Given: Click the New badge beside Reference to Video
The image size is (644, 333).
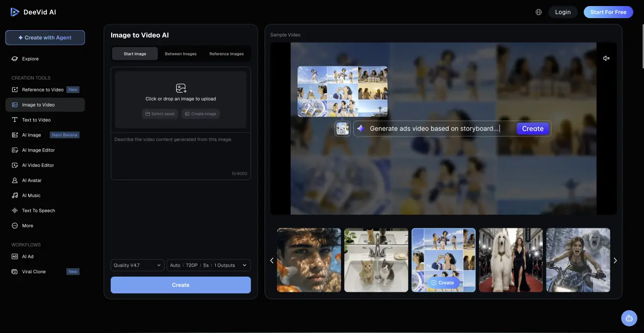Looking at the screenshot, I should click(x=73, y=90).
